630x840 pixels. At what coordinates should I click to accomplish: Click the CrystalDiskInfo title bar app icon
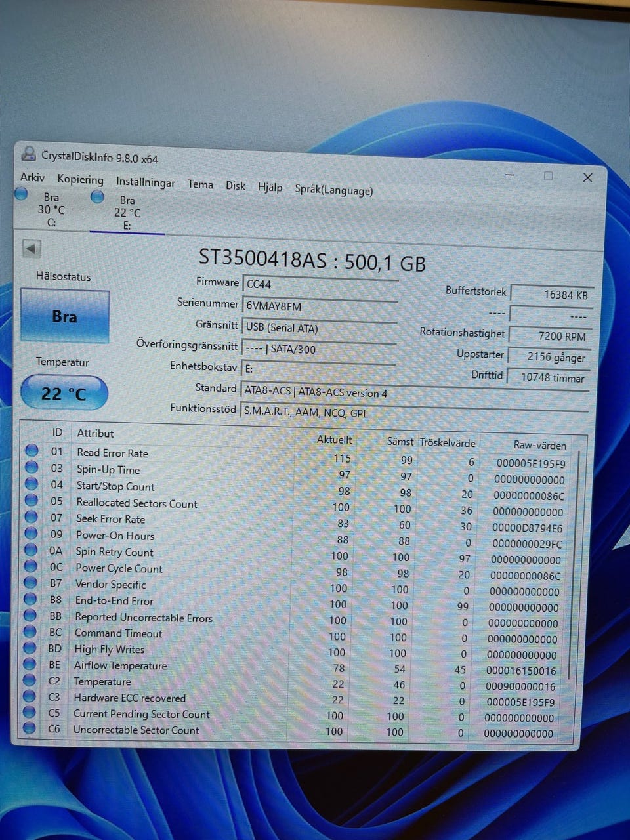tap(28, 154)
